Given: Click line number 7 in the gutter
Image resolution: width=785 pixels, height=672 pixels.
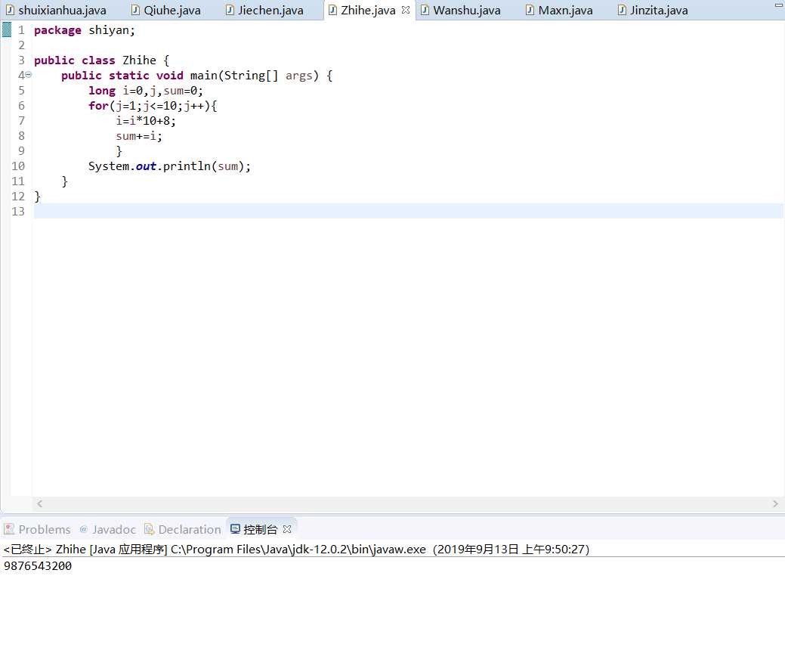Looking at the screenshot, I should tap(21, 121).
